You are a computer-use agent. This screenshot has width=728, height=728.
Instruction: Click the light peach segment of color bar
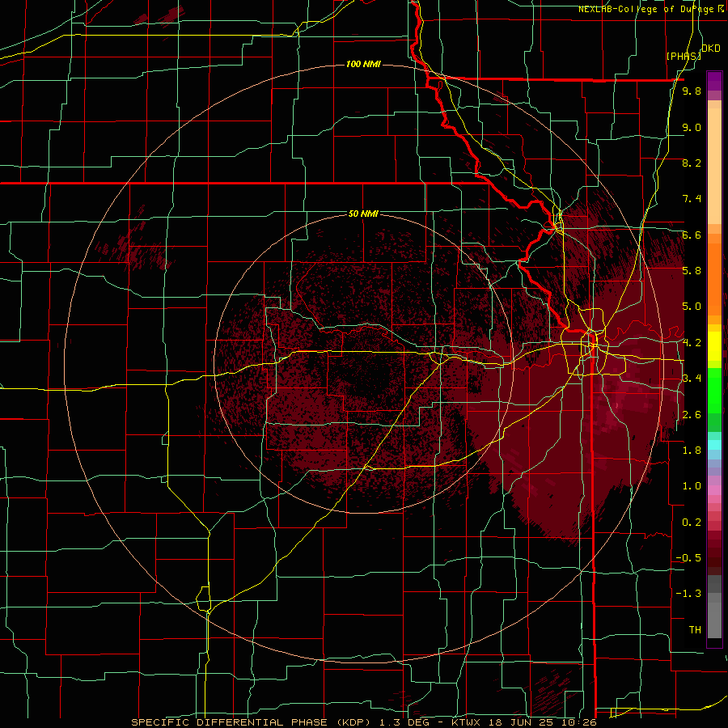tap(714, 167)
